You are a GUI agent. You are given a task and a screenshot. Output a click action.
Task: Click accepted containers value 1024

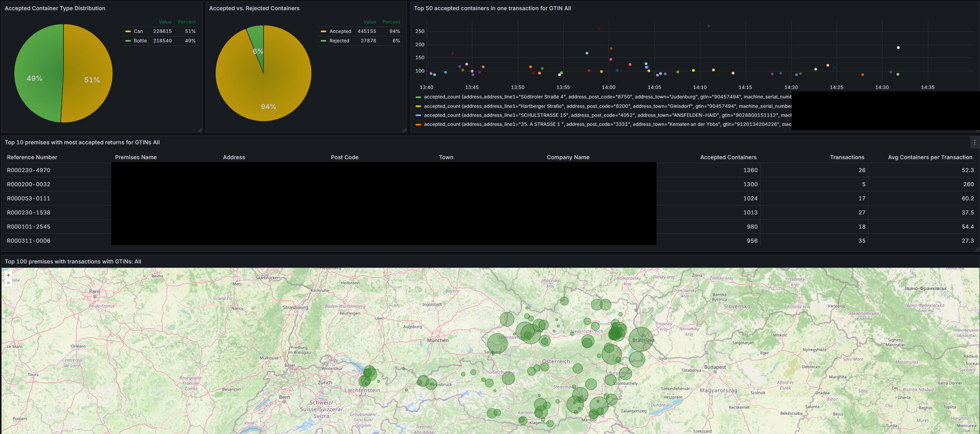coord(750,198)
